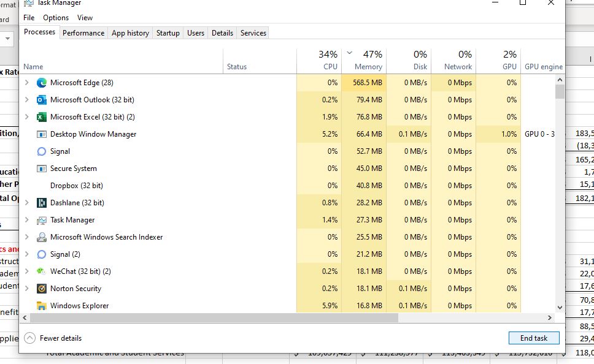594x364 pixels.
Task: Click the 5.2% CPU value for Desktop Window Manager
Action: tap(330, 134)
